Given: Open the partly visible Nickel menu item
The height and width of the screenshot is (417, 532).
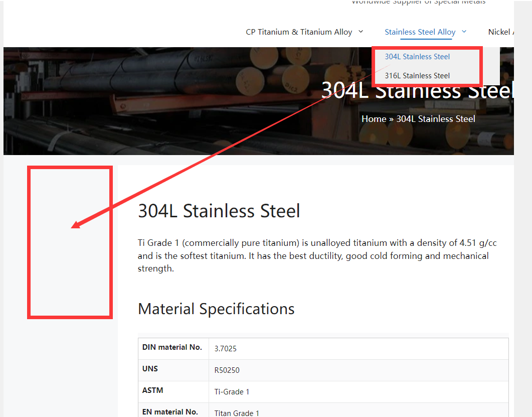Looking at the screenshot, I should [501, 32].
